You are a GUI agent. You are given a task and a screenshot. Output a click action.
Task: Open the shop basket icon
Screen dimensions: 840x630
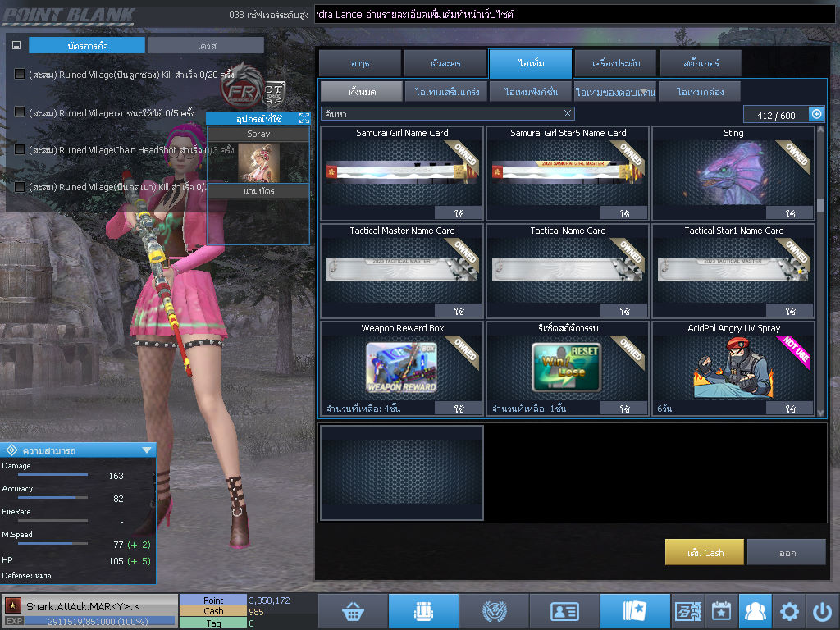(x=353, y=611)
